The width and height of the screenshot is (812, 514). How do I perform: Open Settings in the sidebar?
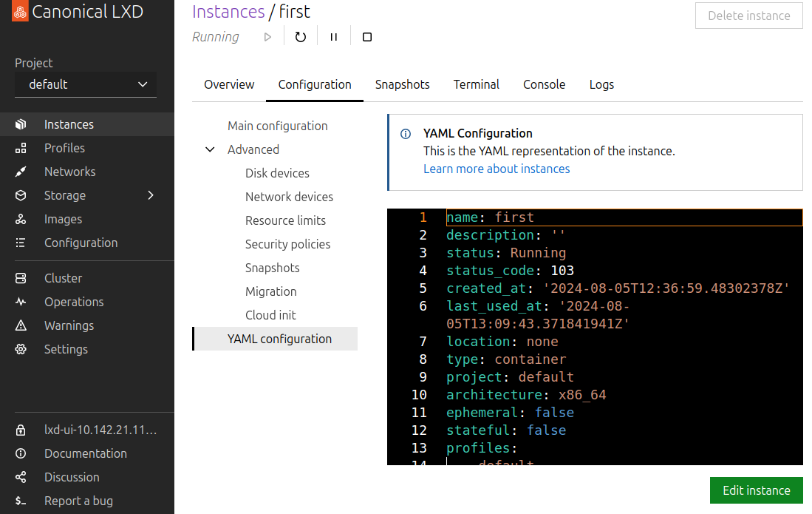click(x=66, y=349)
